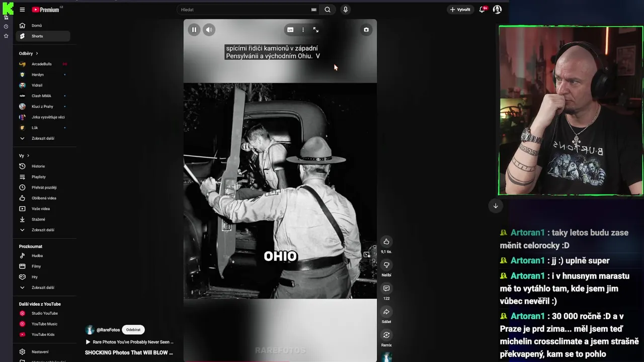
Task: Toggle subtitles on the Short
Action: point(290,30)
